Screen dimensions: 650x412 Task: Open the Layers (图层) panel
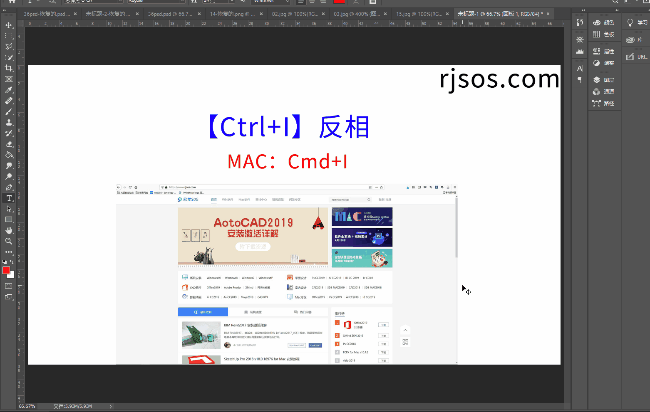[604, 80]
